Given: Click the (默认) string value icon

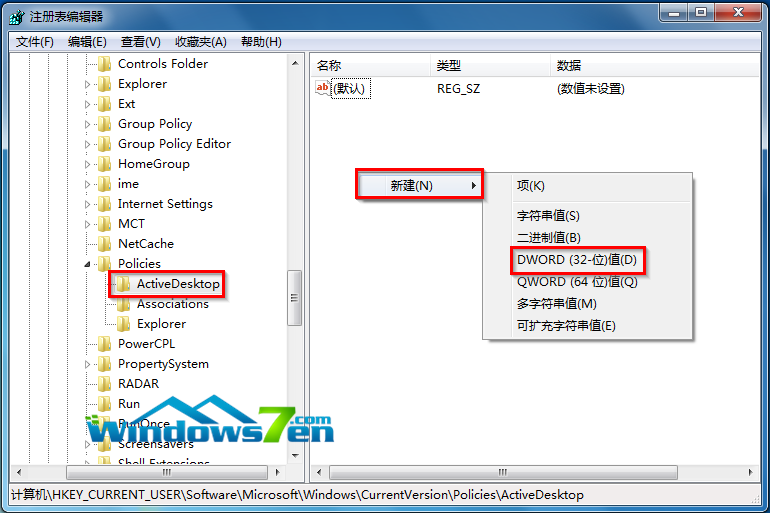Looking at the screenshot, I should 322,88.
